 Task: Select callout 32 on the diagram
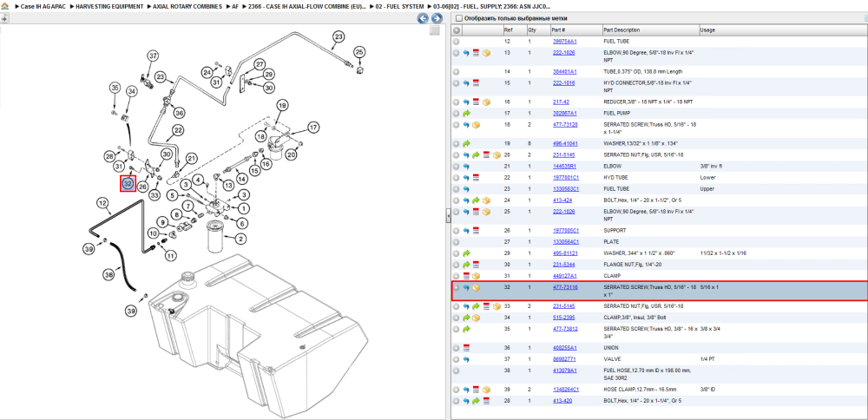click(x=128, y=183)
